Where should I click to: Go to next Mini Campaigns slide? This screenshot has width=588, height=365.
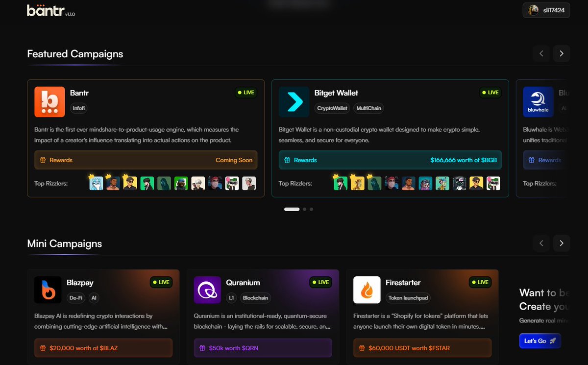click(562, 243)
